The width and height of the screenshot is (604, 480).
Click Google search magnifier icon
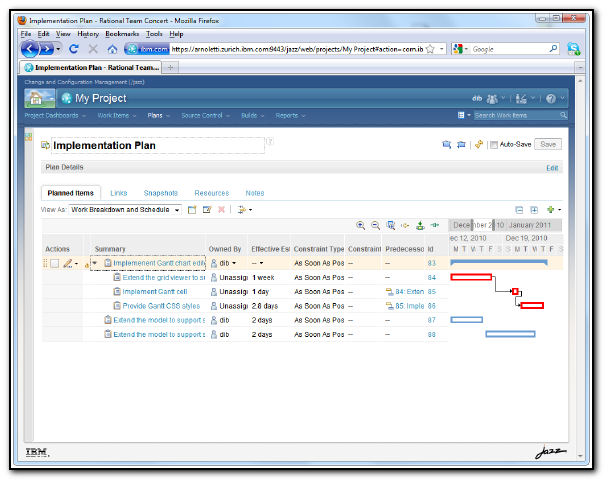[x=553, y=49]
